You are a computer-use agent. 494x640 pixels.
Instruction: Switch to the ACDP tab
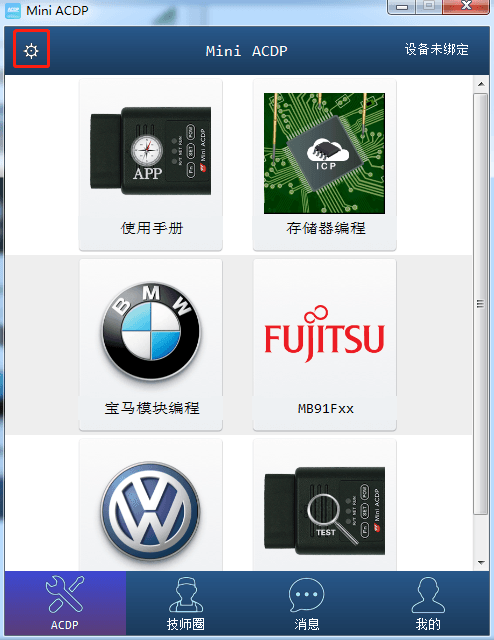[x=65, y=603]
